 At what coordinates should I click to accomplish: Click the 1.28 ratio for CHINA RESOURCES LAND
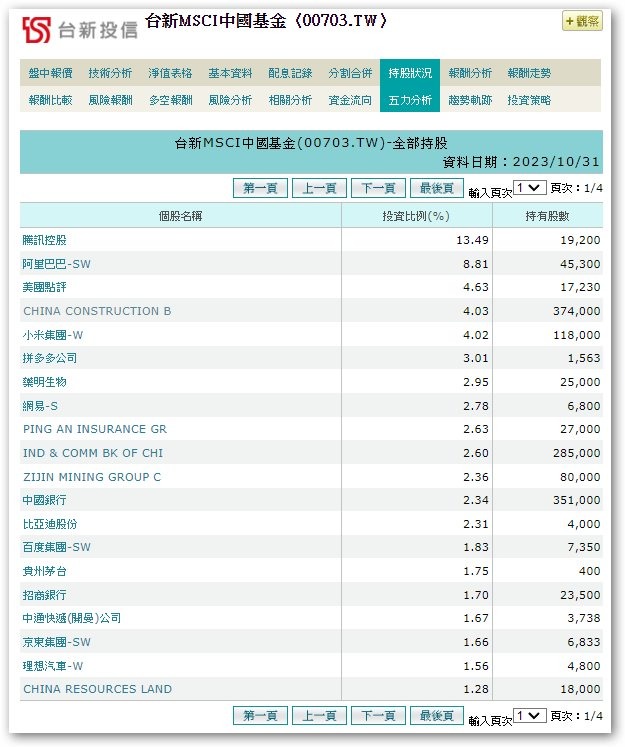click(x=476, y=689)
